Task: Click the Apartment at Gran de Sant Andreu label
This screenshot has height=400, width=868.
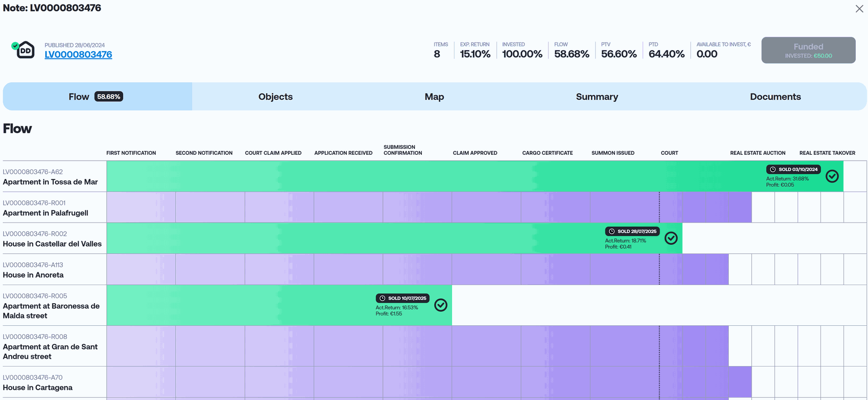Action: coord(50,352)
